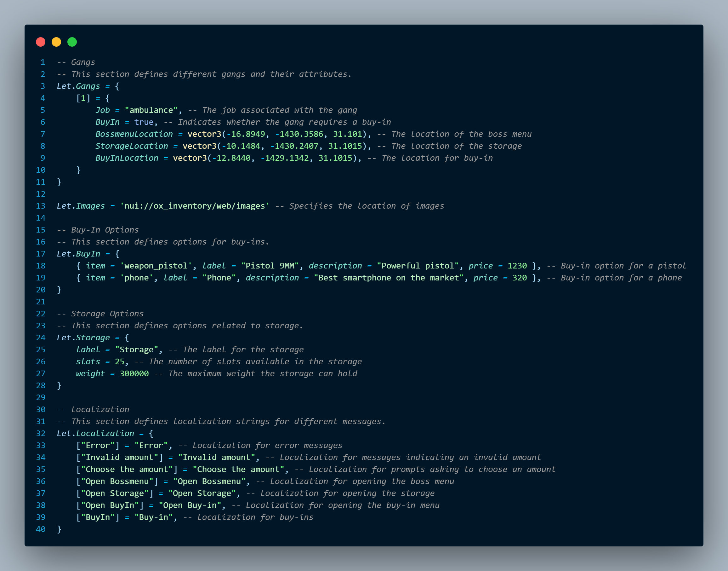Click the yellow minimize window dot
The width and height of the screenshot is (728, 571).
click(x=56, y=42)
